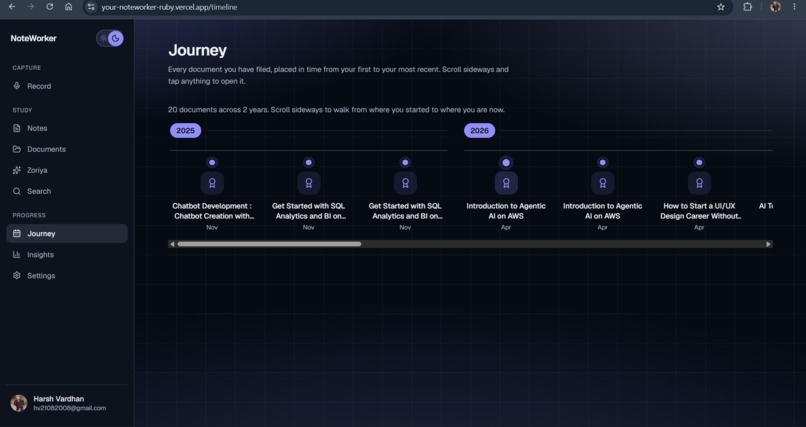The image size is (806, 427).
Task: Click the browser home icon
Action: (68, 7)
